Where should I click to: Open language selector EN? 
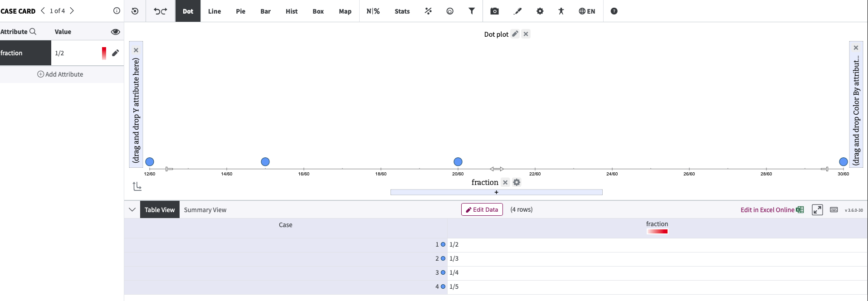pos(587,11)
